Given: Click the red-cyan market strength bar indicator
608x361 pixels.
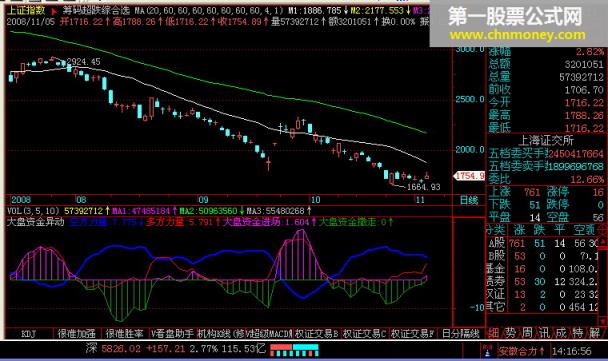Looking at the screenshot, I should coord(294,350).
